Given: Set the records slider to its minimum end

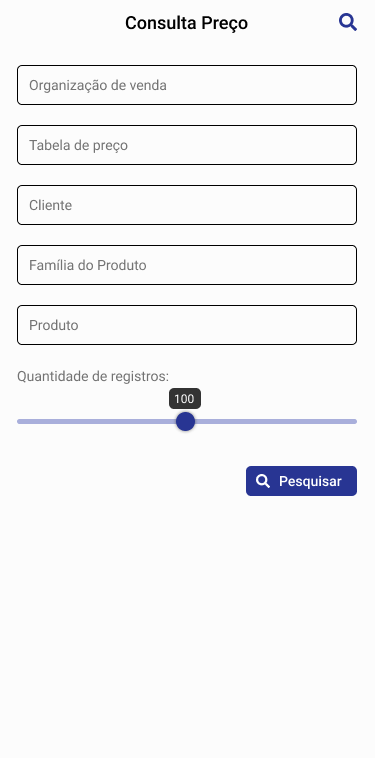Looking at the screenshot, I should (x=19, y=422).
